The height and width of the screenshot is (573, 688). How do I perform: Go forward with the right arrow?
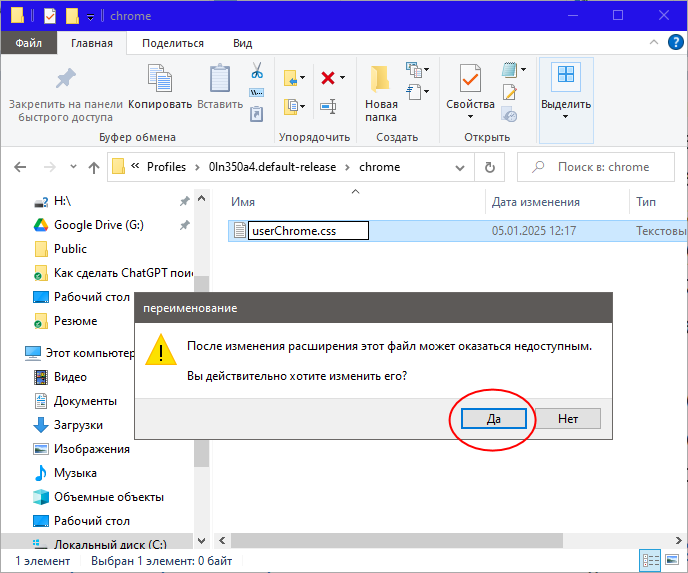point(50,167)
